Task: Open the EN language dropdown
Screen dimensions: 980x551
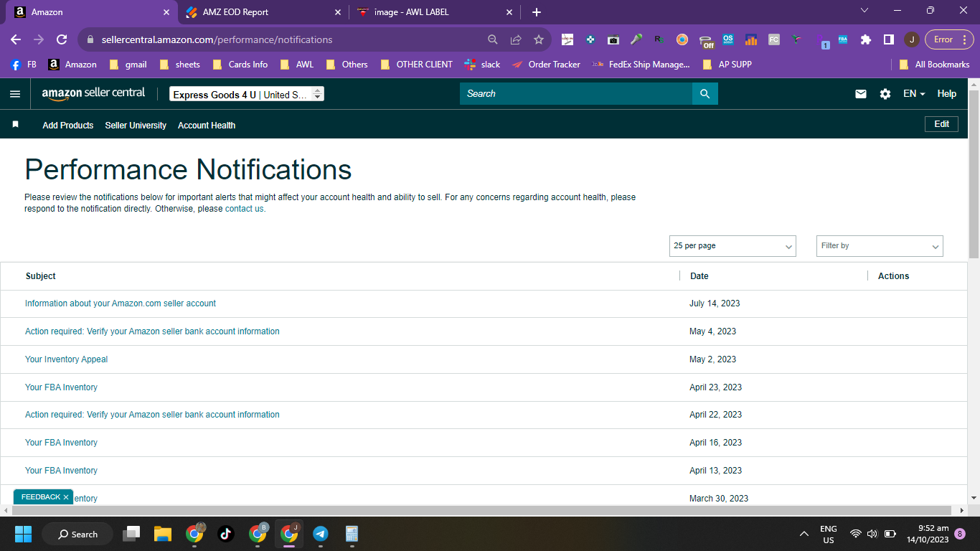Action: click(x=914, y=94)
